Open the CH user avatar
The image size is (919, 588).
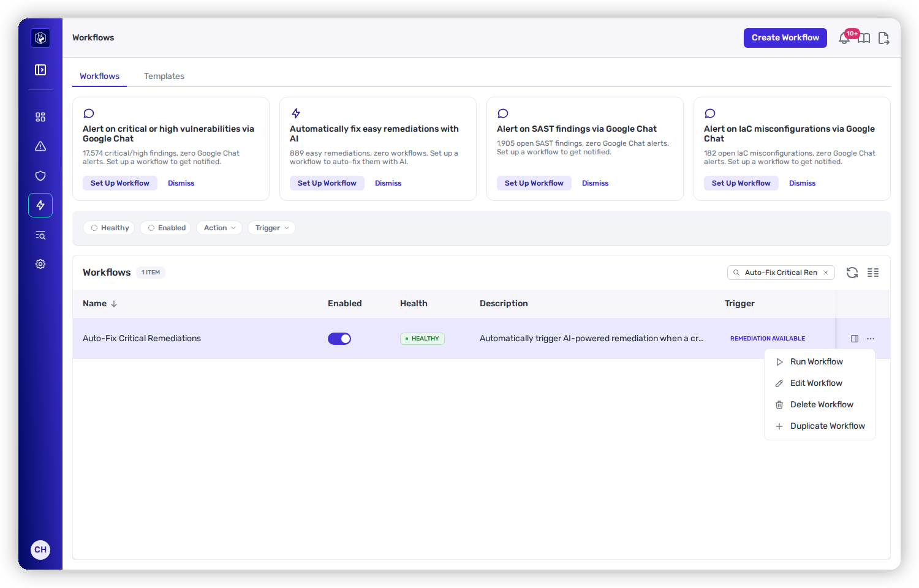pos(40,549)
